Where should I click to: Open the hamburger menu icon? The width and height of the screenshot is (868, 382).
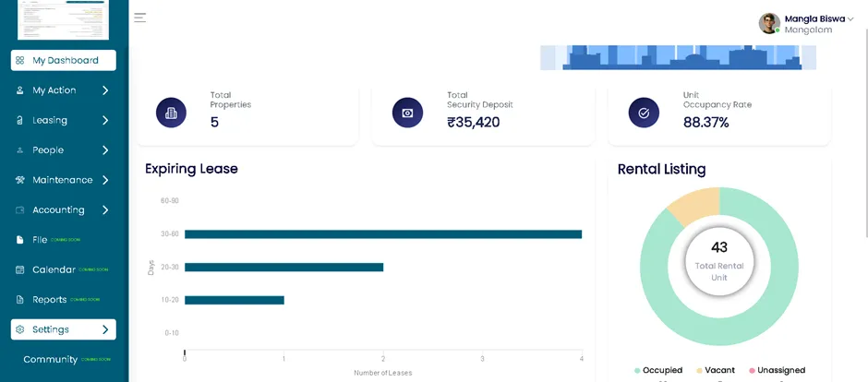click(x=140, y=18)
